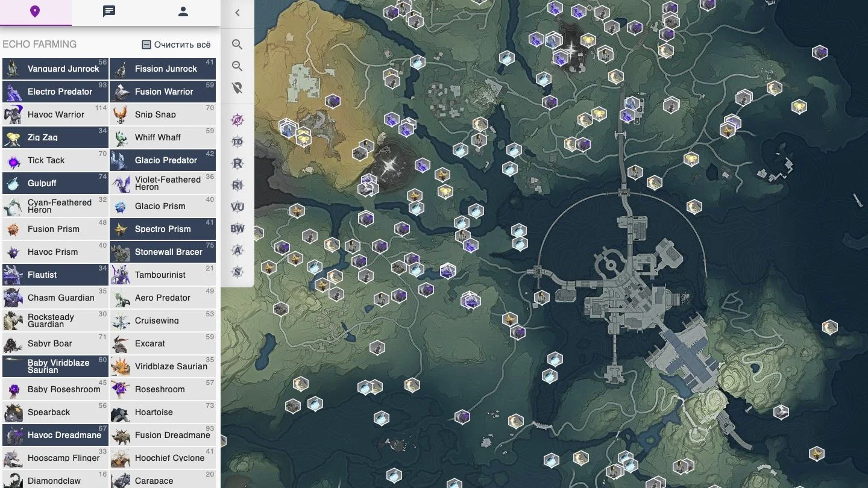Enable the Tambourinist echo filter
The height and width of the screenshot is (488, 868).
pyautogui.click(x=163, y=275)
